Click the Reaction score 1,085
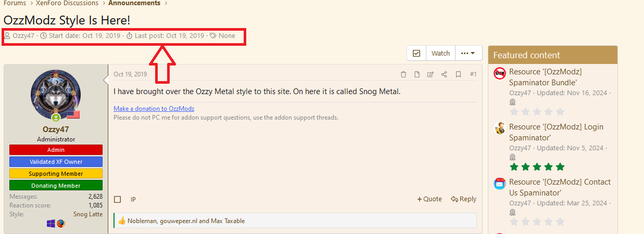Viewport: 644px width, 234px height. (x=95, y=205)
